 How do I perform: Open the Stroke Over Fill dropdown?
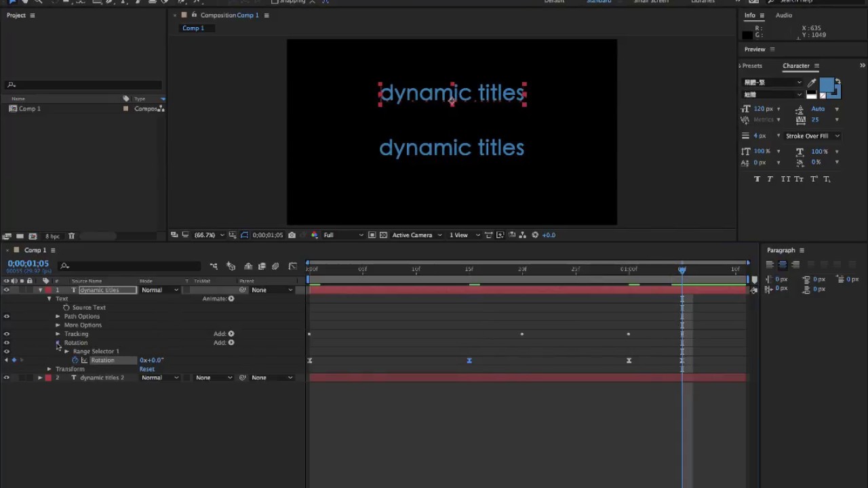point(812,136)
